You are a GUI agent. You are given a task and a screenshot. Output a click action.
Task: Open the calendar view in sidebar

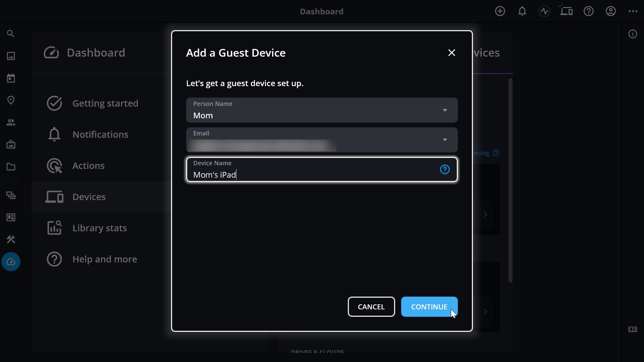point(11,78)
